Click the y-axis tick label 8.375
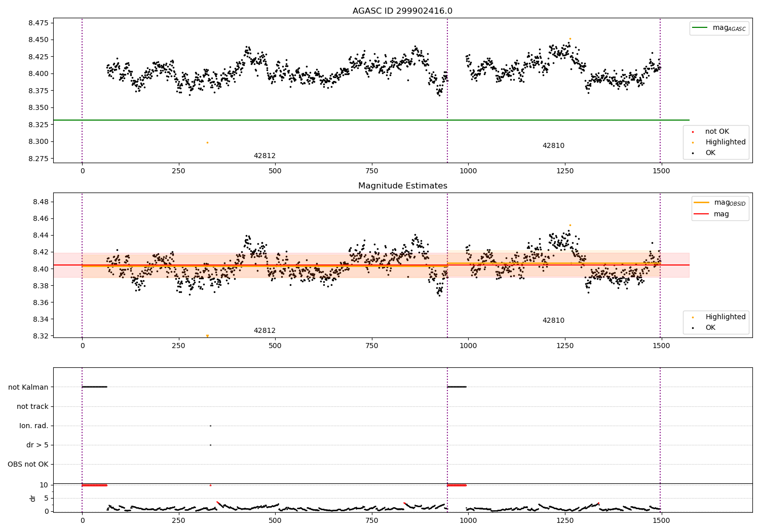This screenshot has width=760, height=532. pyautogui.click(x=38, y=91)
